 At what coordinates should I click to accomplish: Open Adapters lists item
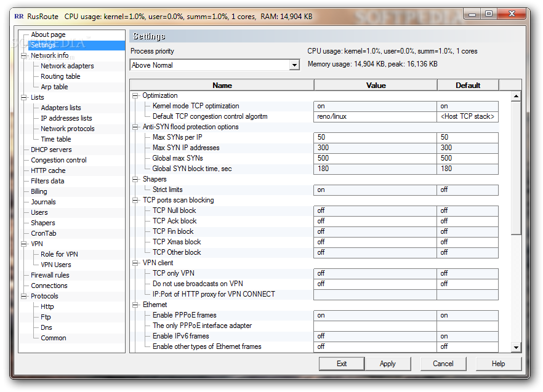(x=60, y=108)
